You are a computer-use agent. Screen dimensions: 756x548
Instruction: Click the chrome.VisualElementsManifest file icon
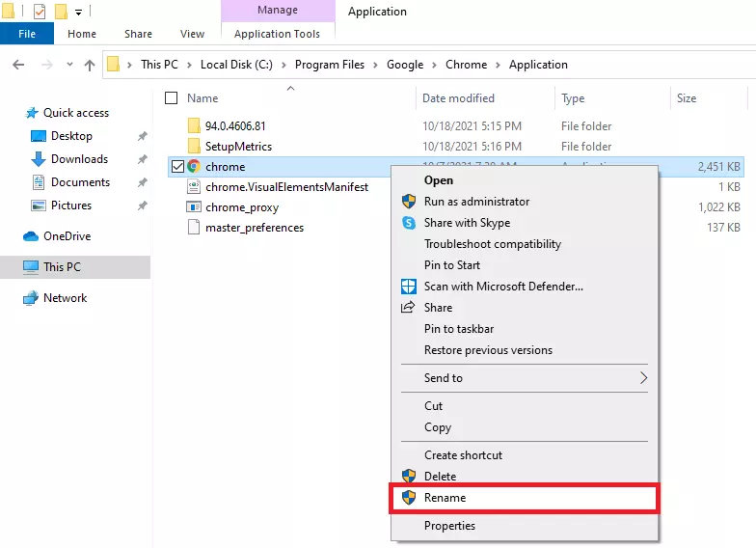pos(194,187)
